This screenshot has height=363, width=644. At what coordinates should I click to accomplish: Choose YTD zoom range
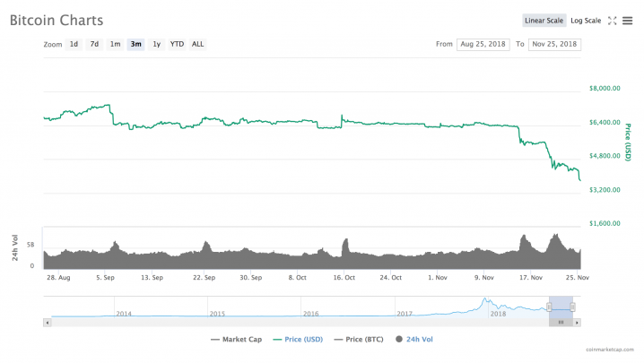click(x=177, y=44)
